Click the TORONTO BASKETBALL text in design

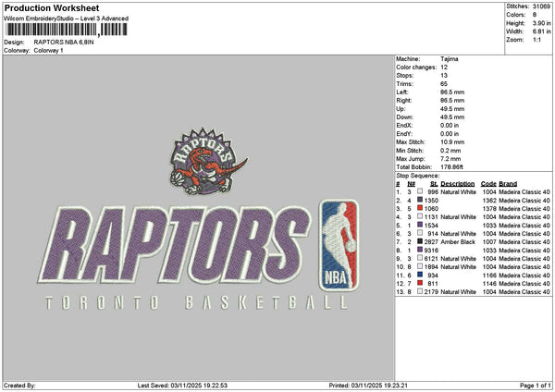(x=196, y=303)
